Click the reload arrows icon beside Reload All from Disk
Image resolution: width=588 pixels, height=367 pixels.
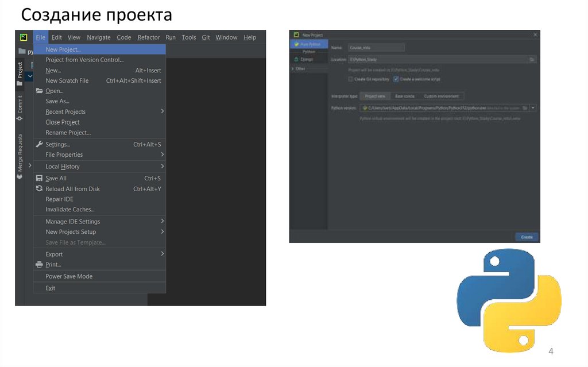[39, 189]
